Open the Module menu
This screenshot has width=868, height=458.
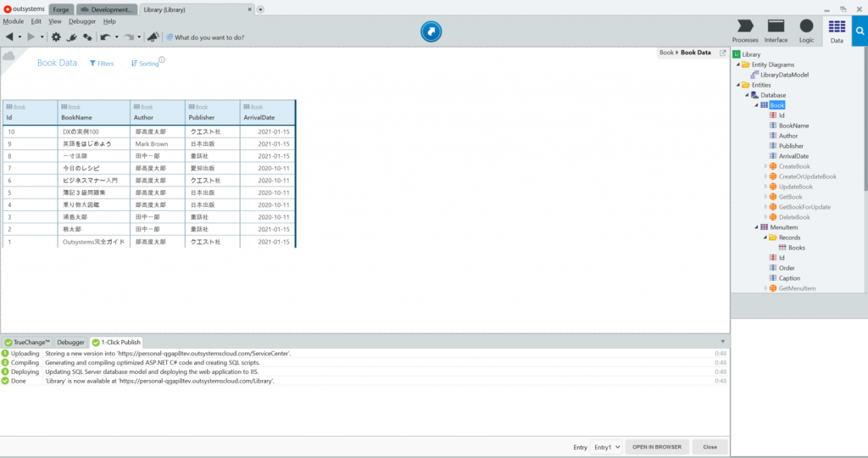(x=13, y=21)
